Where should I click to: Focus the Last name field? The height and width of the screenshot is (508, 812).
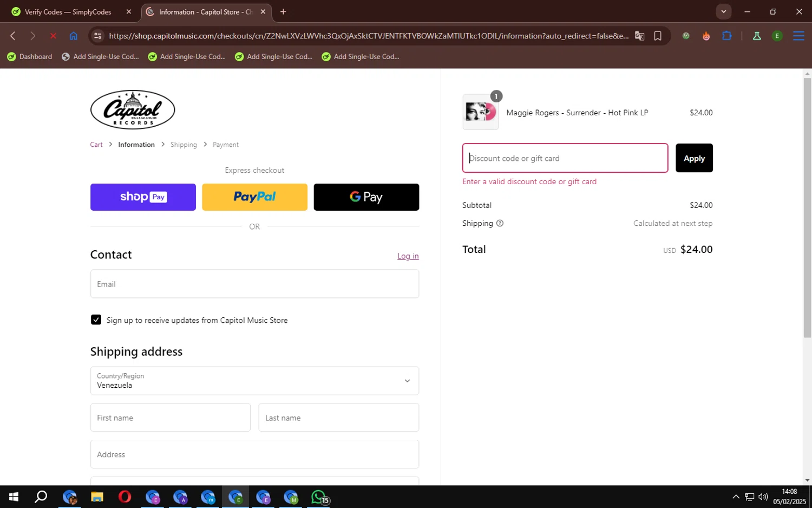coord(339,418)
